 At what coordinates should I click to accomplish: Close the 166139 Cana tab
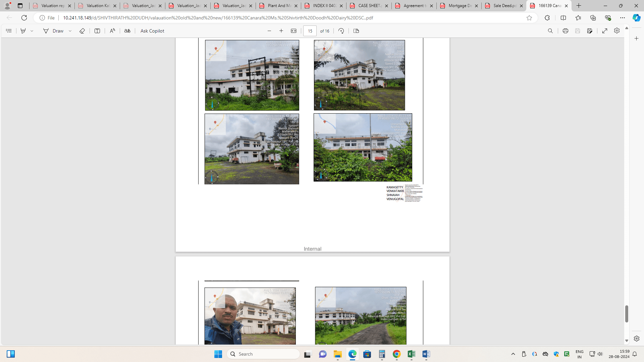click(567, 6)
